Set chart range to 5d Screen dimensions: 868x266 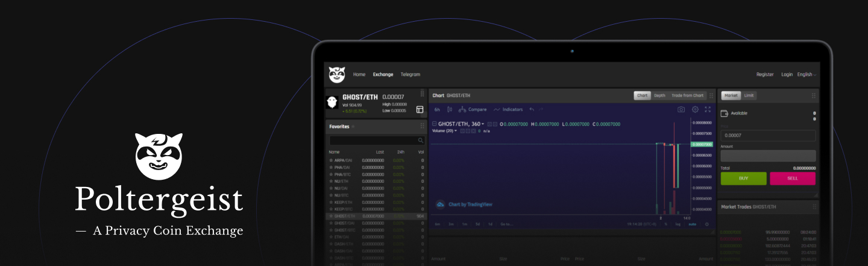point(477,224)
